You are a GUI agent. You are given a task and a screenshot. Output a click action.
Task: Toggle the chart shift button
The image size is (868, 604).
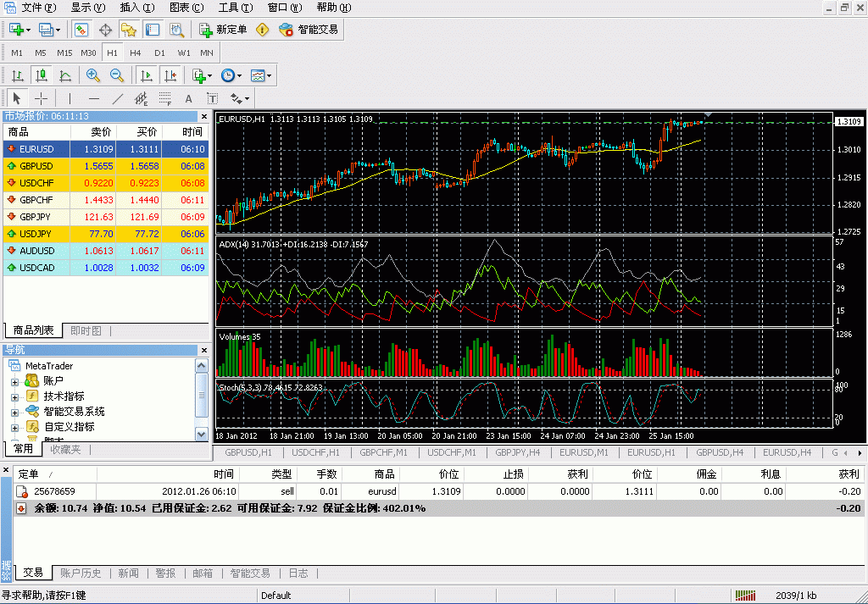pyautogui.click(x=170, y=75)
